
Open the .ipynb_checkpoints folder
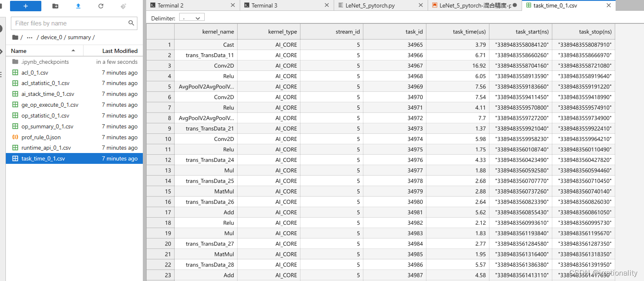[74, 62]
